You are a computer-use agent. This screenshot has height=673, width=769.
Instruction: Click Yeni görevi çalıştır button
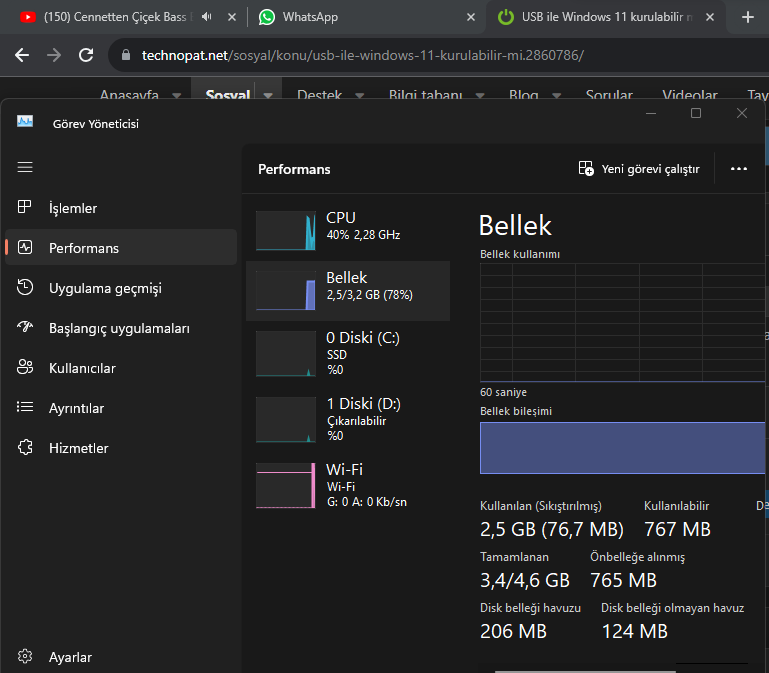(639, 169)
